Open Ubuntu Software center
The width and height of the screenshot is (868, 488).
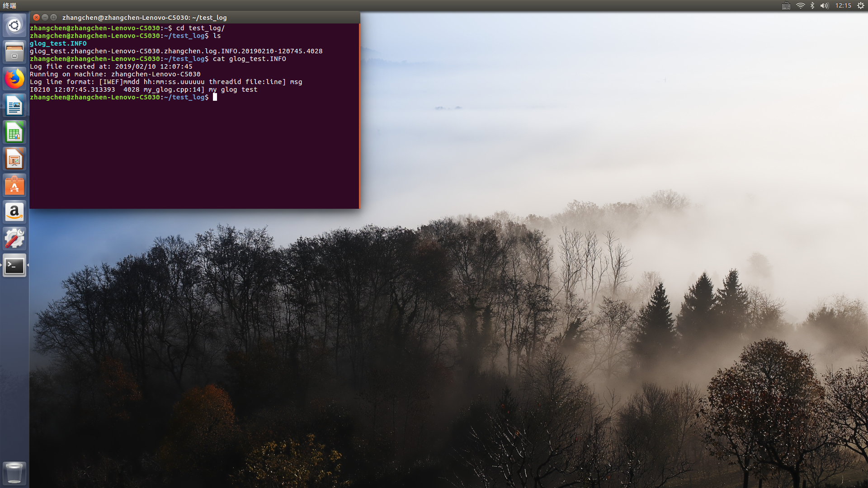coord(14,186)
